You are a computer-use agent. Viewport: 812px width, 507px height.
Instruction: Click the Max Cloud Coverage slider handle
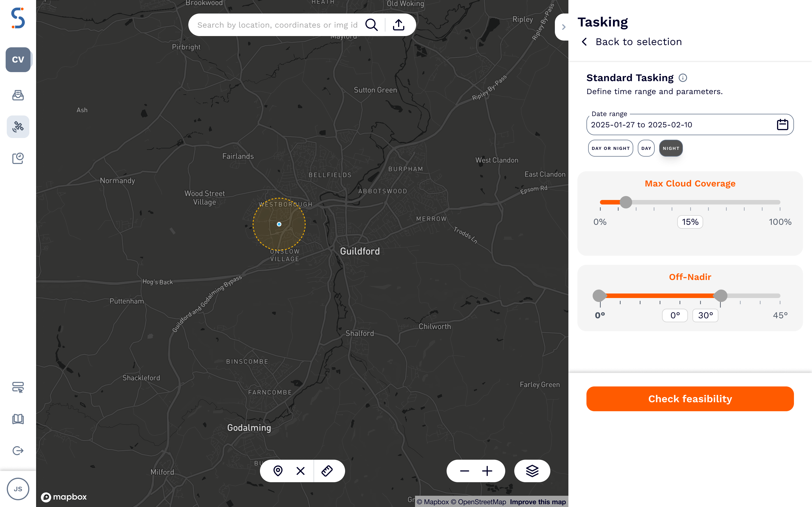tap(626, 202)
